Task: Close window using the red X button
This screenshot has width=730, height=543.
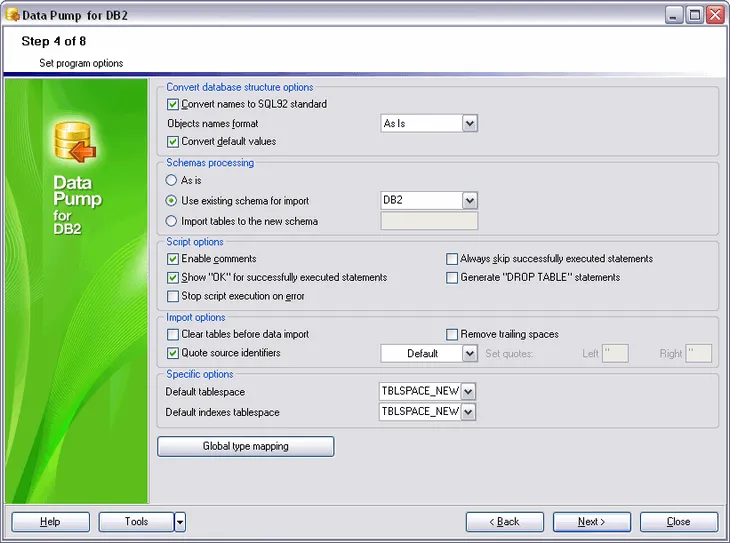Action: pos(715,15)
